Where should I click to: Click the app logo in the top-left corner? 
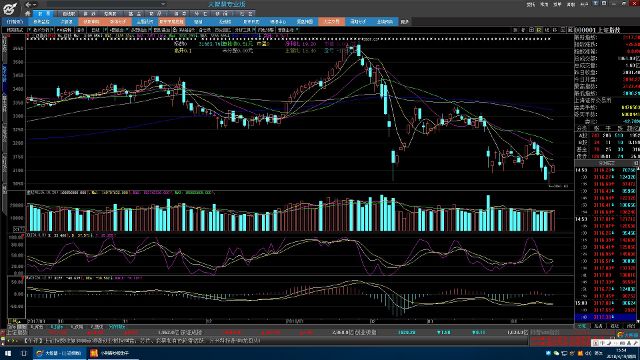point(9,8)
